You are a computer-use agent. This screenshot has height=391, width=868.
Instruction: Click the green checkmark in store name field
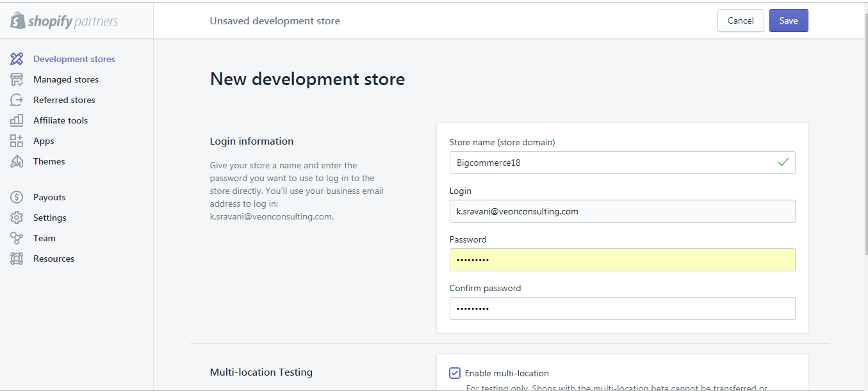(783, 163)
